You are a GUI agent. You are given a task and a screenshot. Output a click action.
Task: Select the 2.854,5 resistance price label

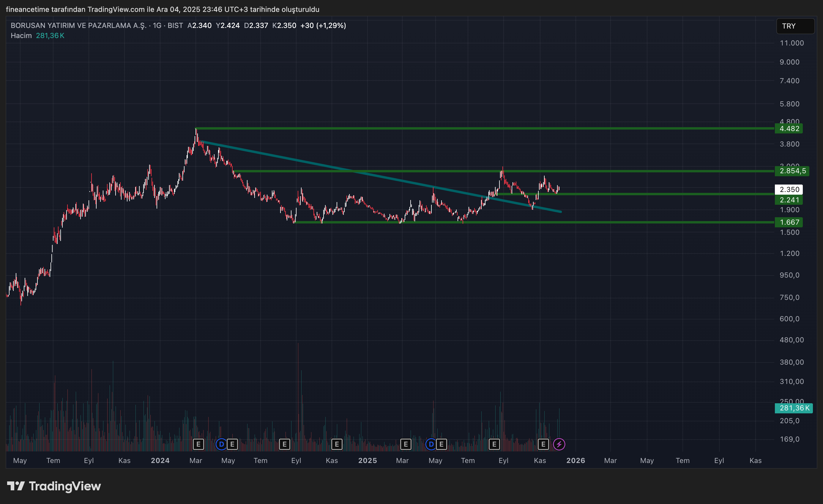792,171
